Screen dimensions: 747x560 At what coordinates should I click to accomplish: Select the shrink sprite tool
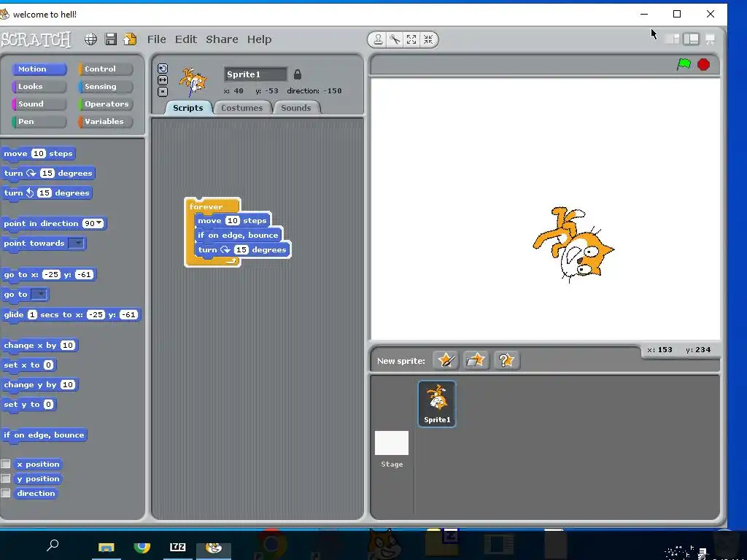coord(427,39)
